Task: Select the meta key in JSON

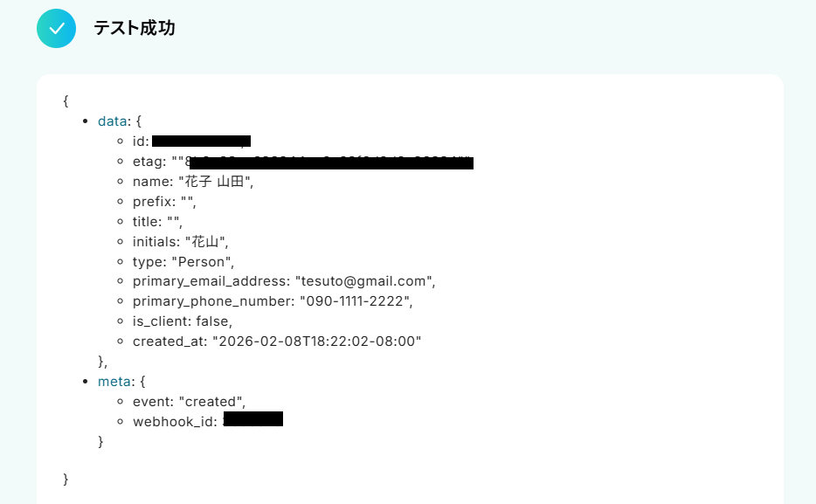Action: [114, 381]
